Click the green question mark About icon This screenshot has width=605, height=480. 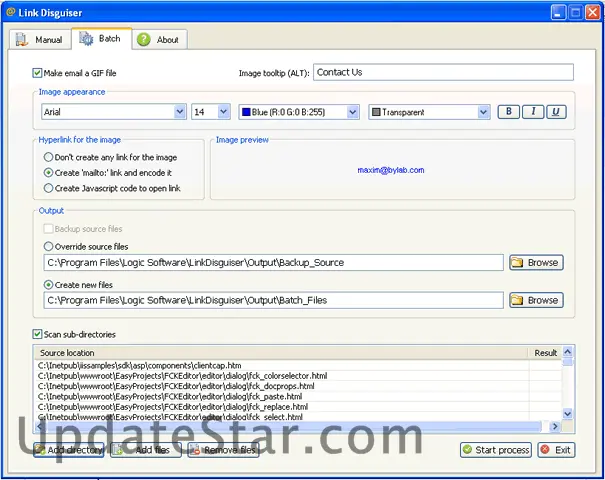click(144, 39)
